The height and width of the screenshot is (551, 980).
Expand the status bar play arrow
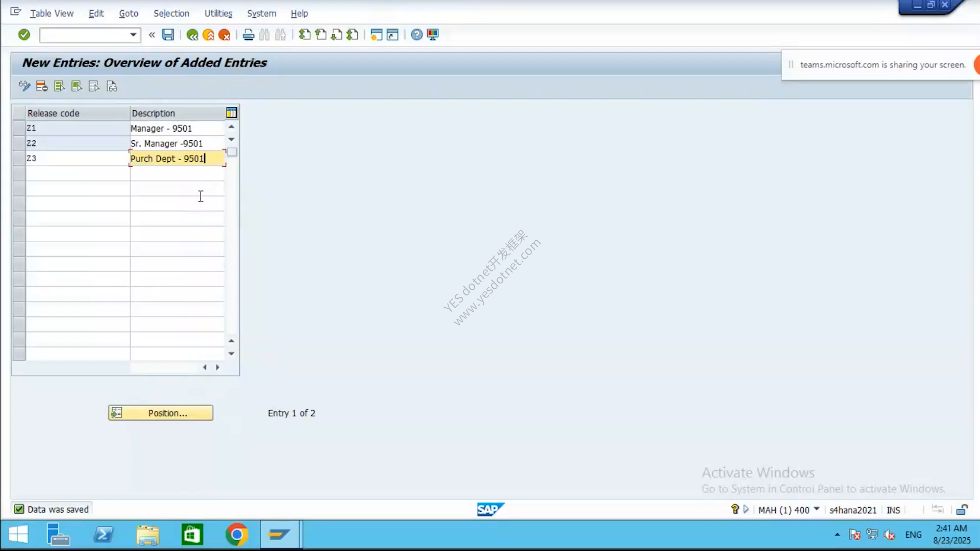coord(746,509)
